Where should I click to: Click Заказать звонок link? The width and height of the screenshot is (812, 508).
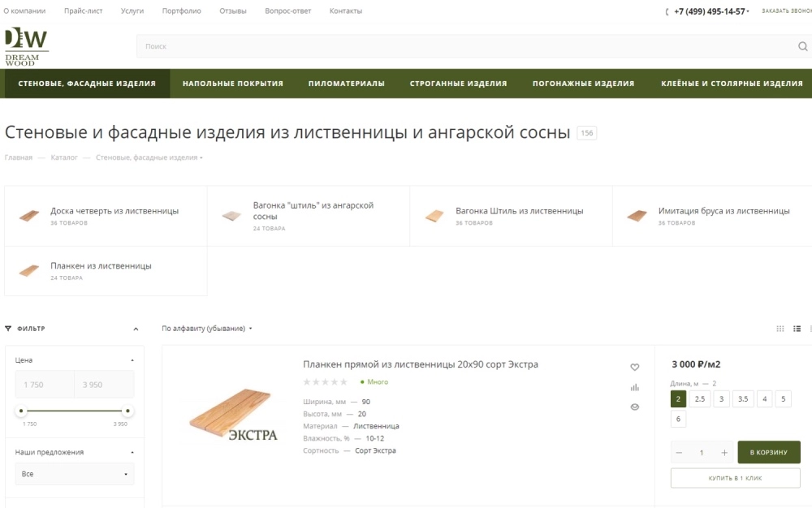(x=787, y=11)
